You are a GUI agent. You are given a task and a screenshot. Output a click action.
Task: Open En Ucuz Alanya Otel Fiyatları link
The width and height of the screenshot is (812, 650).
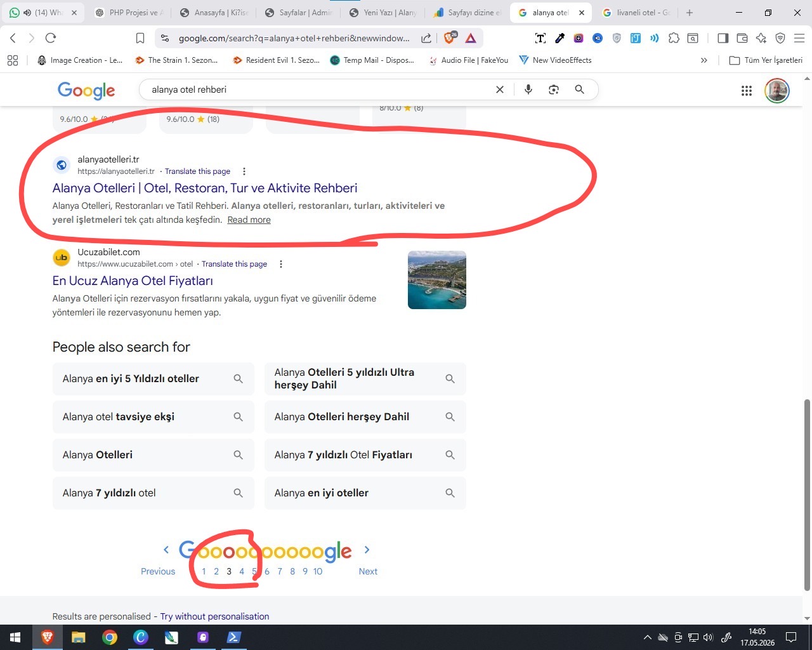(x=133, y=281)
